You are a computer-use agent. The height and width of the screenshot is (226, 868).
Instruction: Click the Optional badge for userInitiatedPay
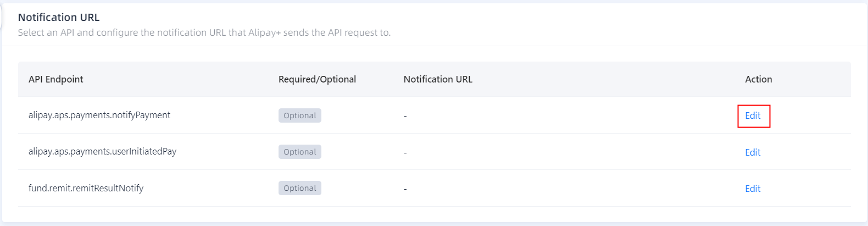click(x=299, y=152)
